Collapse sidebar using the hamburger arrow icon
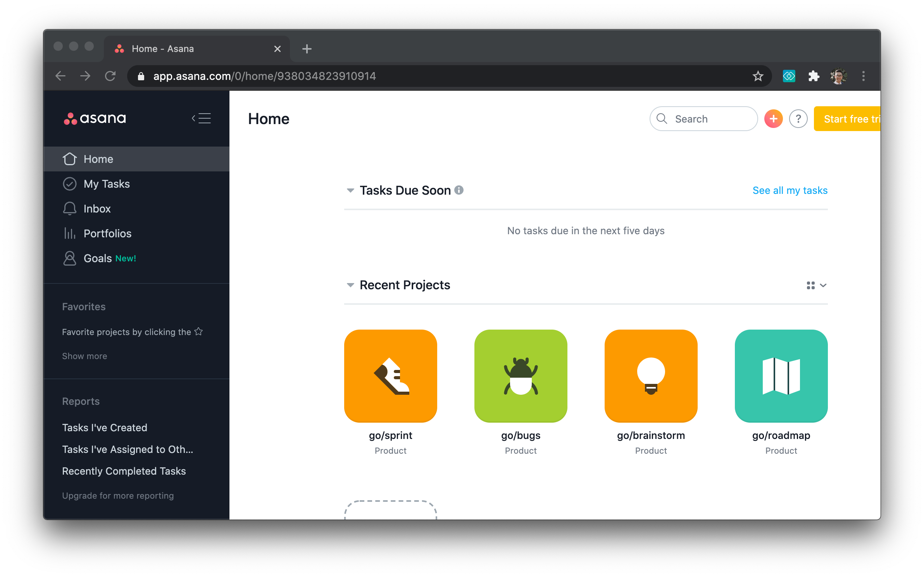This screenshot has height=577, width=924. point(202,118)
